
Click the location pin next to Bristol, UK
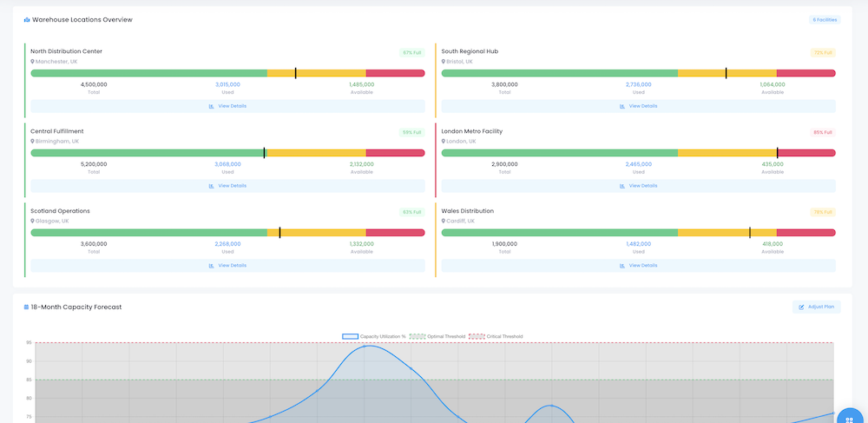click(x=444, y=62)
